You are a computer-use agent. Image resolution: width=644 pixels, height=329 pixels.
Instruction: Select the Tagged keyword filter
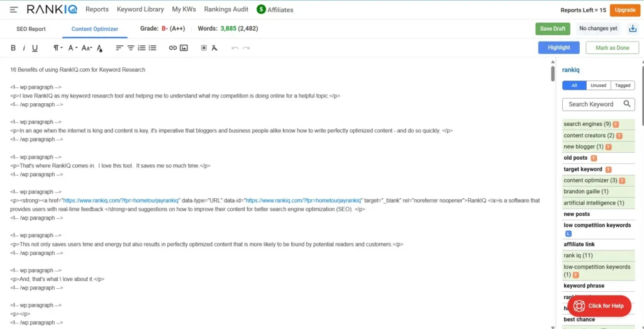(623, 86)
